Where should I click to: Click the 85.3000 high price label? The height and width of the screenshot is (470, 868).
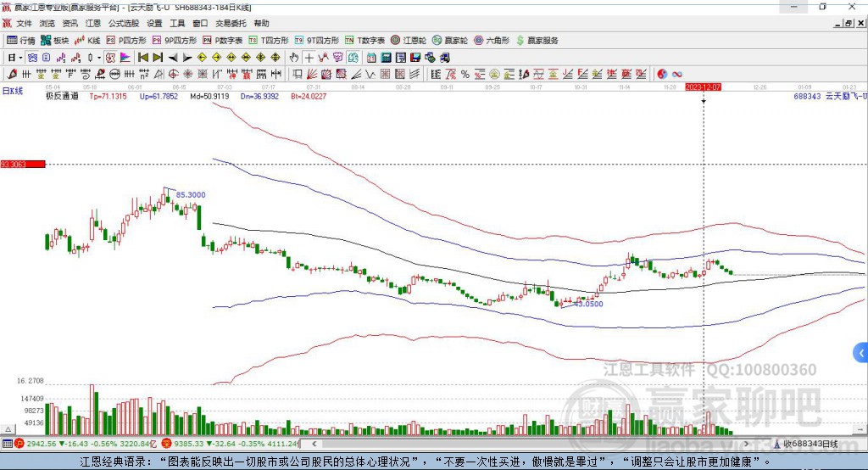(191, 195)
